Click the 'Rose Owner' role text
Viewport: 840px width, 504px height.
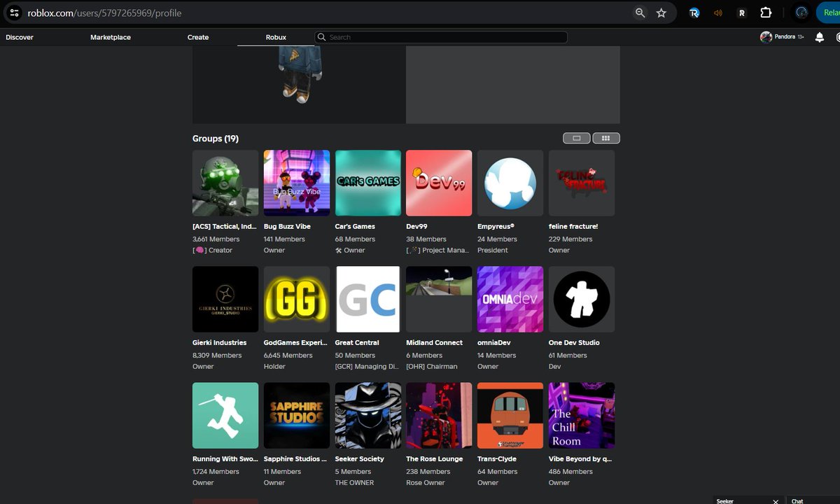(x=426, y=482)
